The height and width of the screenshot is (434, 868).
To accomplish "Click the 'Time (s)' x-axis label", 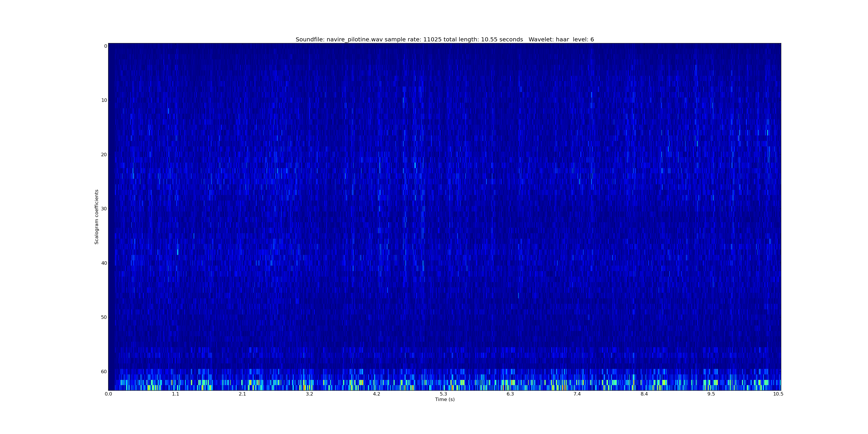I will (x=444, y=400).
